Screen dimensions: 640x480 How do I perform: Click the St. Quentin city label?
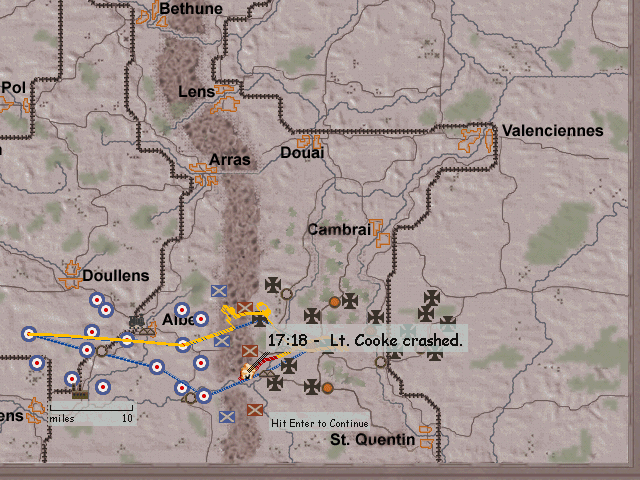click(x=372, y=440)
